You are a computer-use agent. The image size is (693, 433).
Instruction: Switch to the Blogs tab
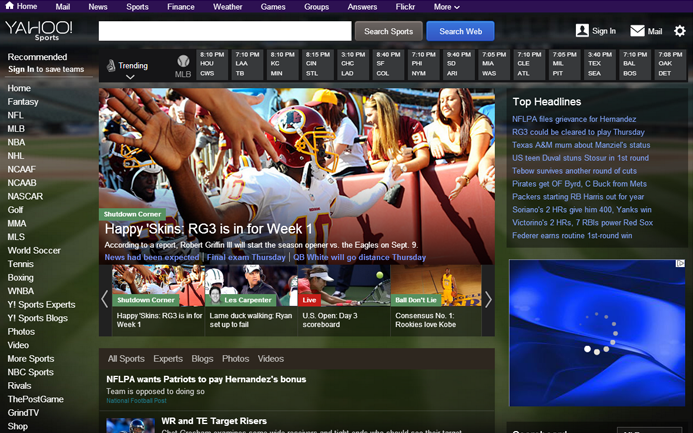[202, 359]
